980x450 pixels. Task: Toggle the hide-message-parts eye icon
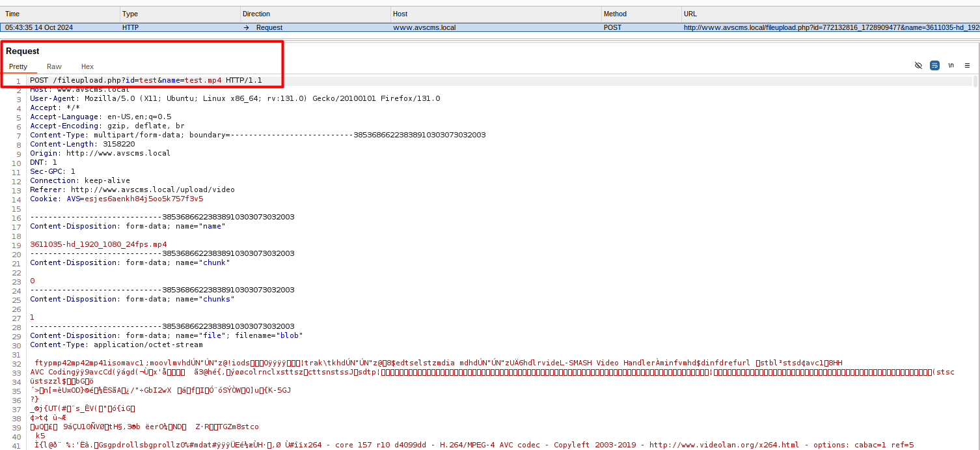[918, 66]
